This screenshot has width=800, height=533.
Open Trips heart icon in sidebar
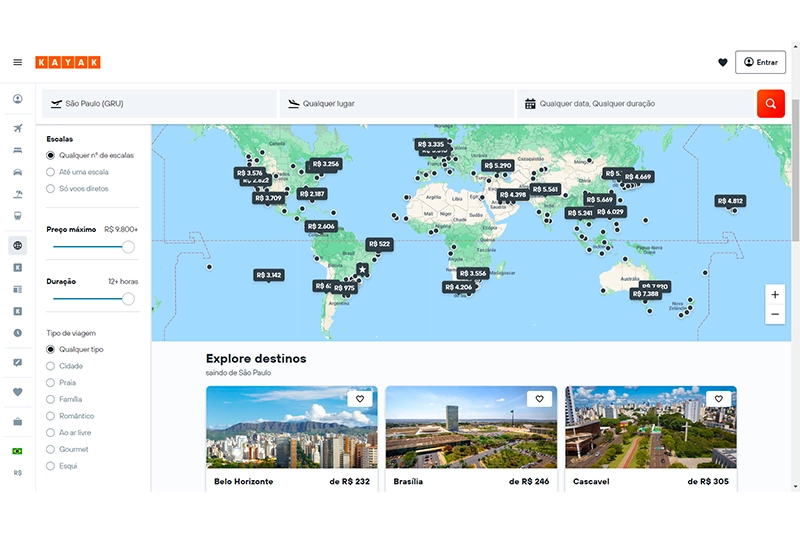pos(18,392)
